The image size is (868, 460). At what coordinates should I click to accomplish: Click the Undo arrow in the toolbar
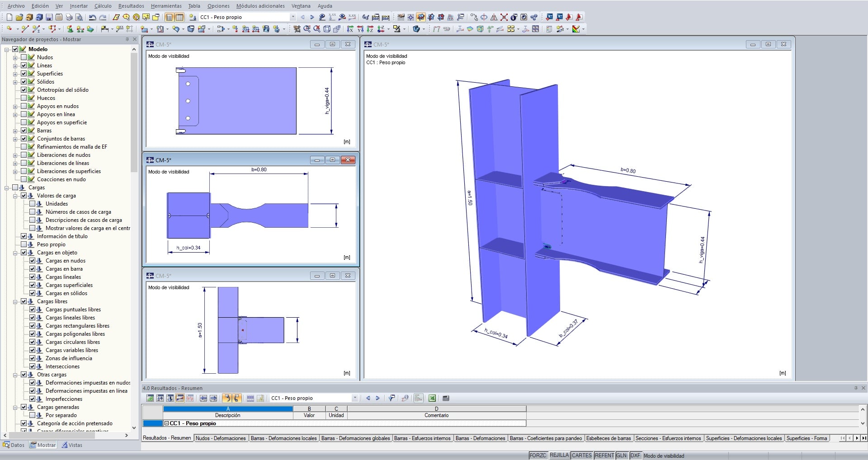click(x=92, y=17)
